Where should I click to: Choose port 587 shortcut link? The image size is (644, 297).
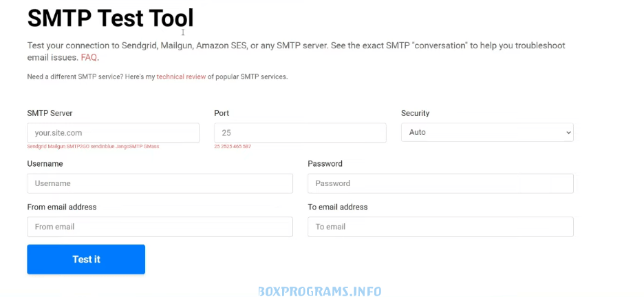[246, 147]
